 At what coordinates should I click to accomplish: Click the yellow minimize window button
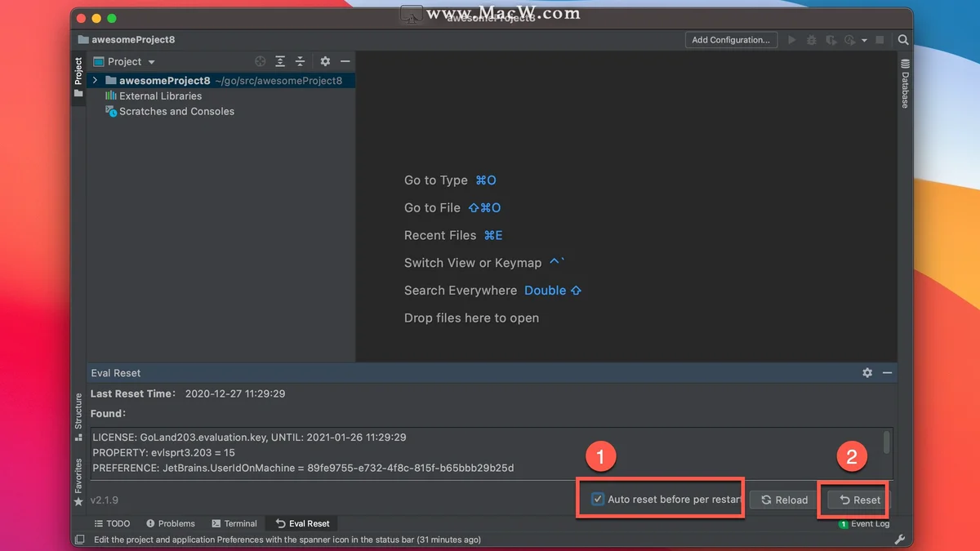coord(96,19)
